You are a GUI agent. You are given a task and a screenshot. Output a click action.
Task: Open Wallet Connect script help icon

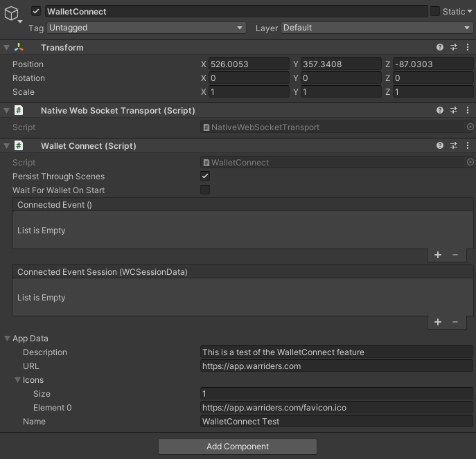click(439, 145)
